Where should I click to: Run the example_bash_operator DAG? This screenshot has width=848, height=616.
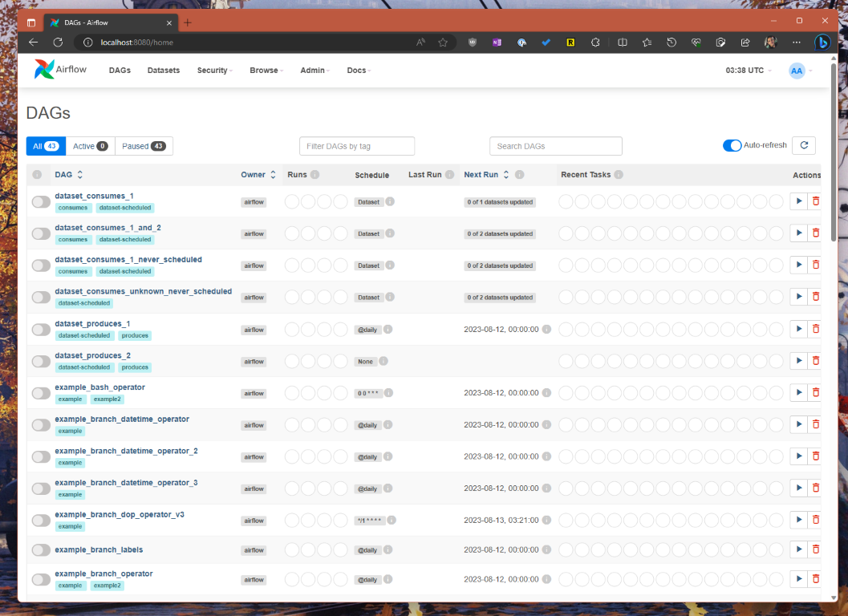[798, 392]
